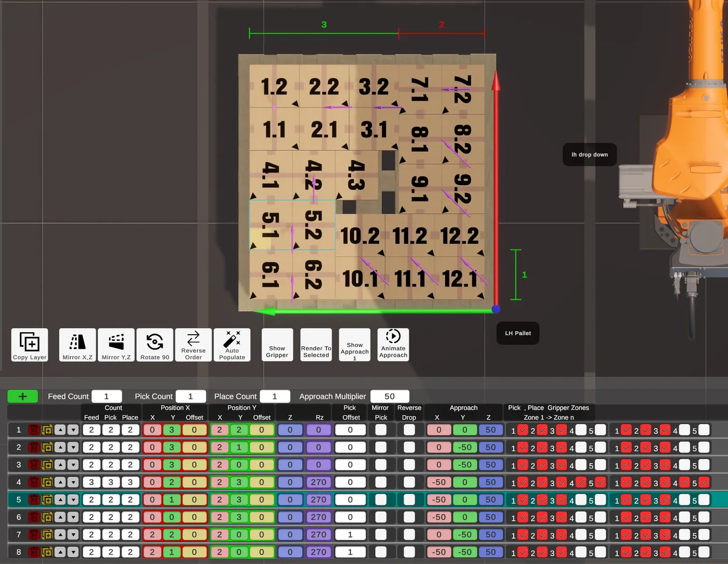This screenshot has height=564, width=728.
Task: Start the Animate Approach playback
Action: pos(393,345)
